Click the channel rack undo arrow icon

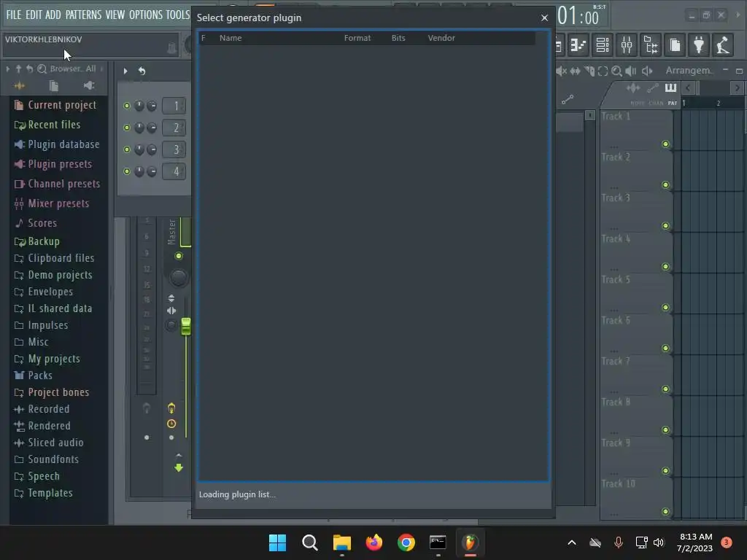(142, 71)
